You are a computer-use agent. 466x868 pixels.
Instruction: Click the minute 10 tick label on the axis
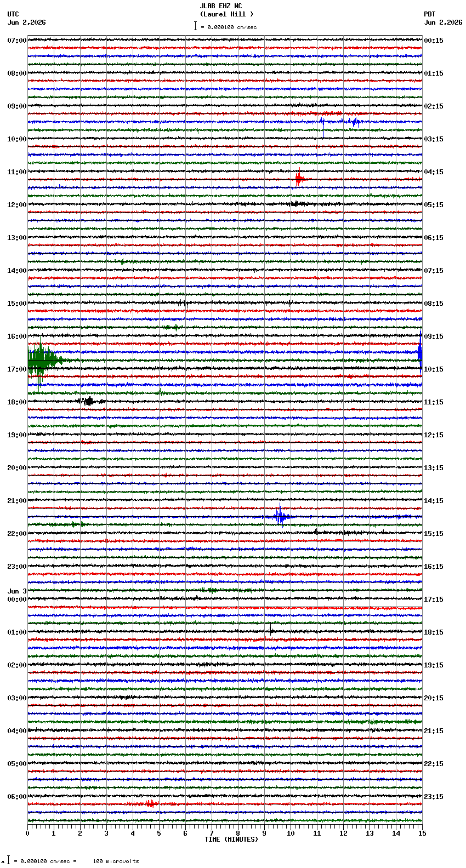(x=291, y=833)
